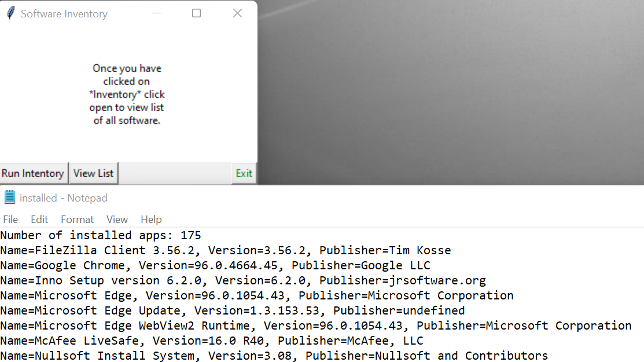Place cursor in 'Number of installed apps' line
The height and width of the screenshot is (362, 644).
tap(101, 235)
